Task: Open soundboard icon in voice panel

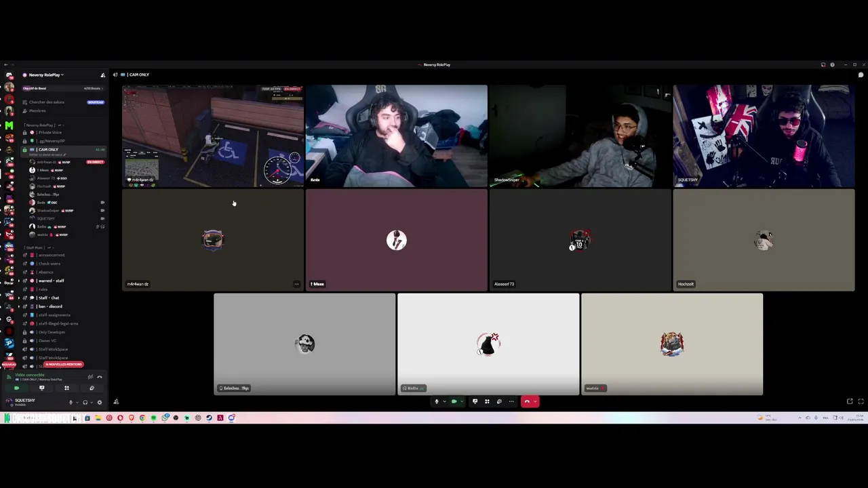Action: click(92, 388)
